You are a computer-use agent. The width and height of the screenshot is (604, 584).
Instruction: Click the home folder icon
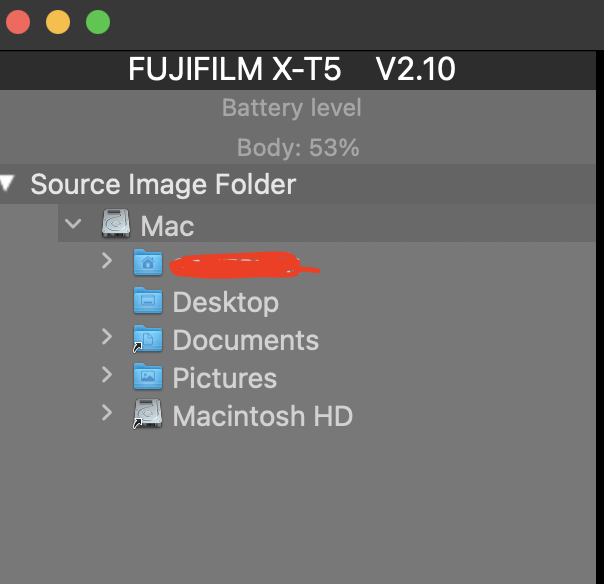click(148, 262)
